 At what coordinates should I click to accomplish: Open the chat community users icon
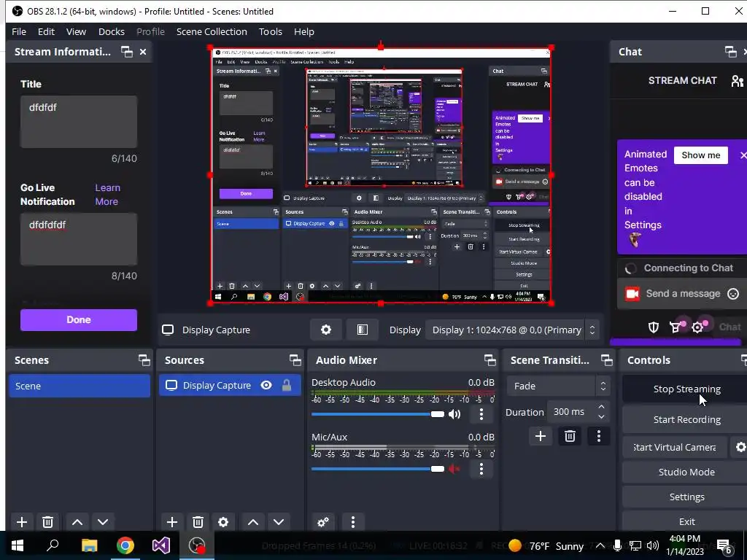pyautogui.click(x=737, y=81)
